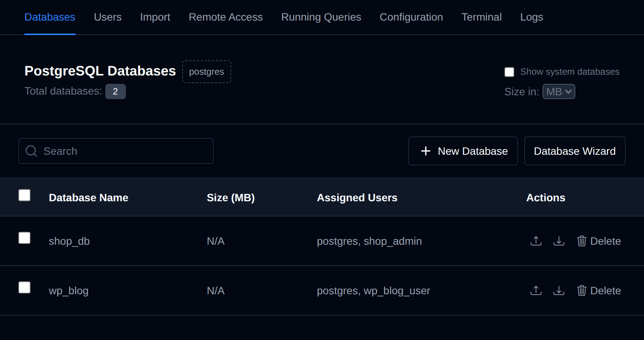
Task: Click the N/A size value for wp_blog
Action: (216, 291)
